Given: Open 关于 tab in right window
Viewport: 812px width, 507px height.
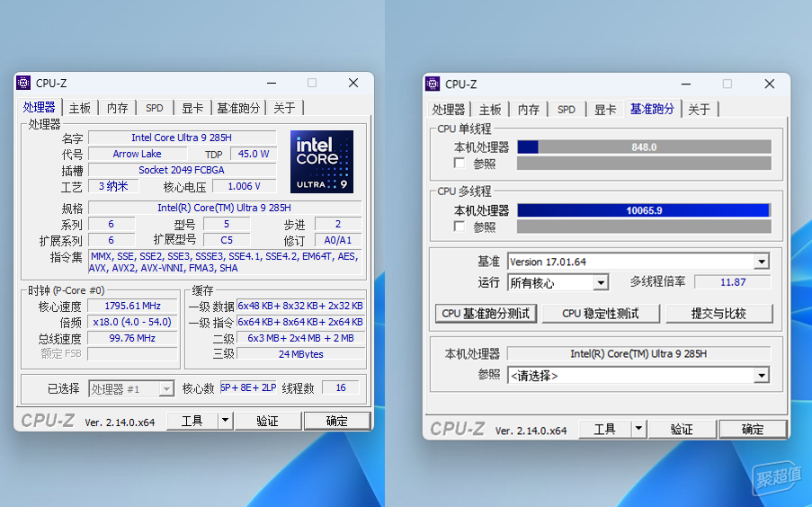Looking at the screenshot, I should click(699, 110).
